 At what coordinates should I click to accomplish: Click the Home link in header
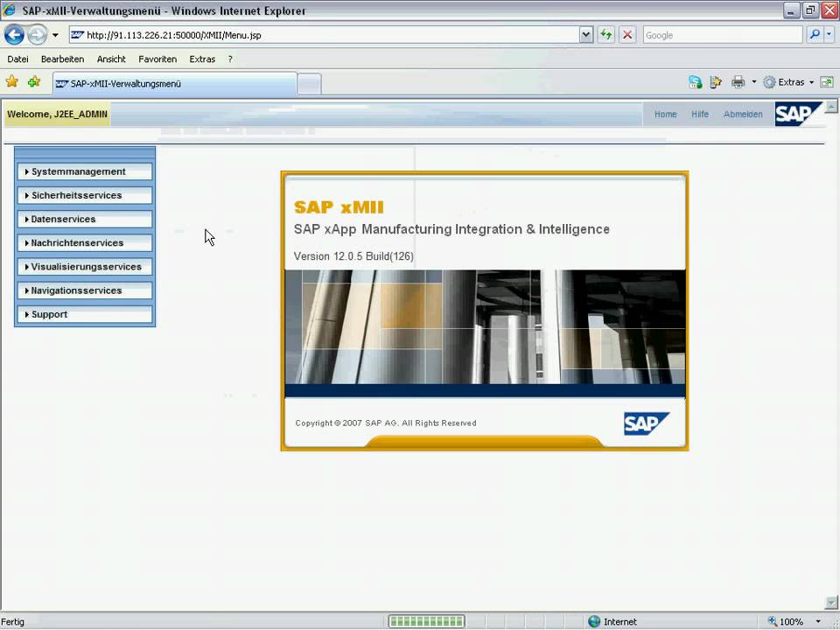pos(665,114)
